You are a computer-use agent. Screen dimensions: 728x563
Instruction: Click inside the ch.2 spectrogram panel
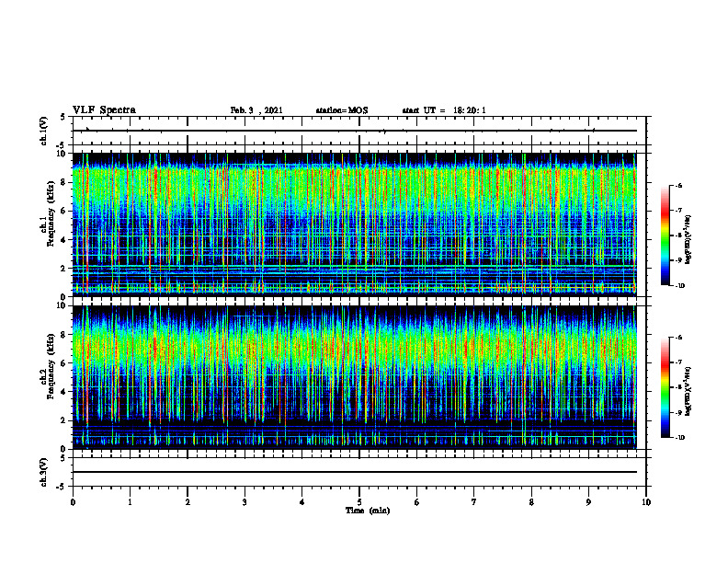coord(355,377)
